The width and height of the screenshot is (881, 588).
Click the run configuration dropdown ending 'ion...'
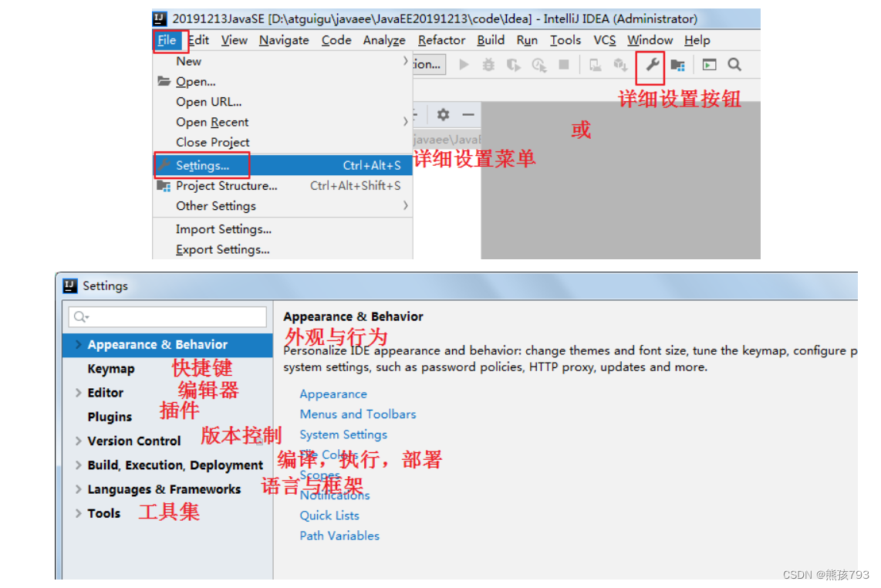click(x=429, y=65)
